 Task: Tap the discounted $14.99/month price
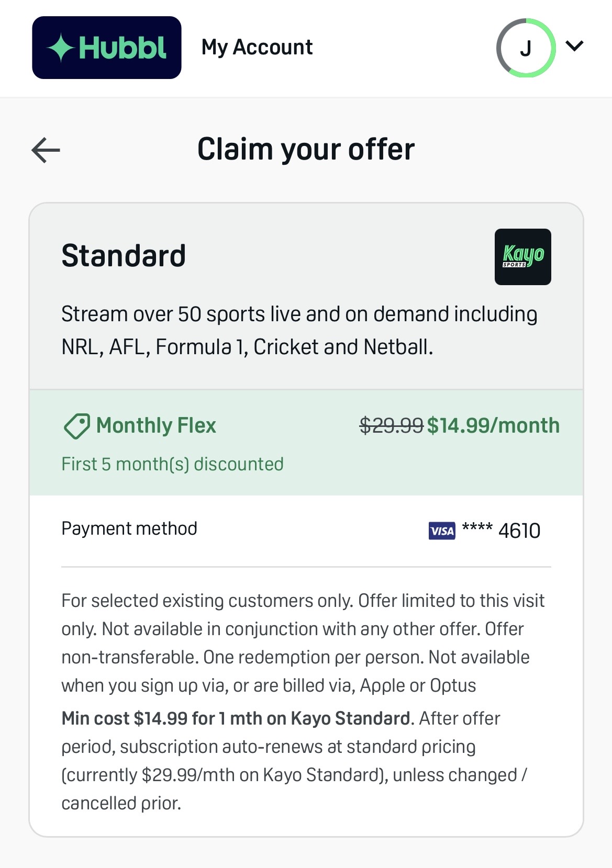(493, 425)
